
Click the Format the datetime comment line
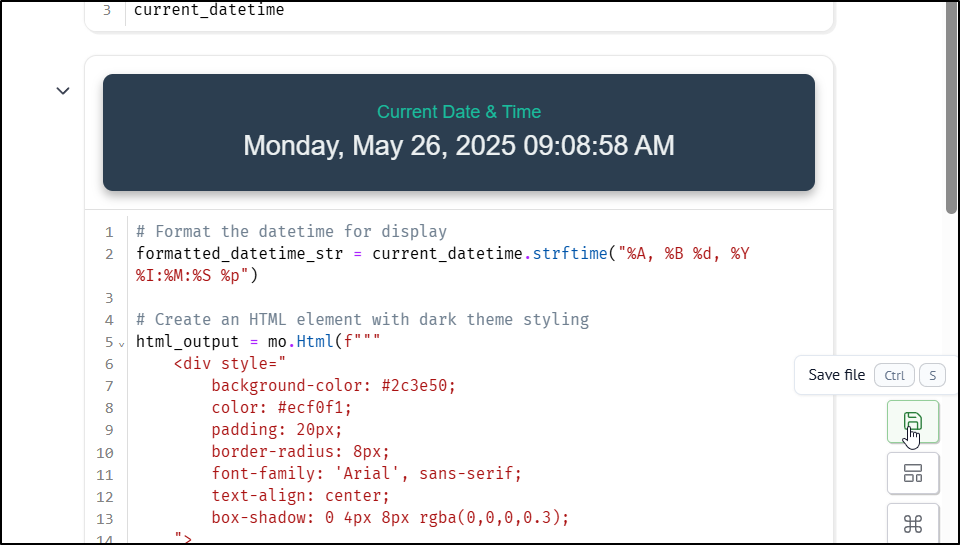tap(291, 231)
